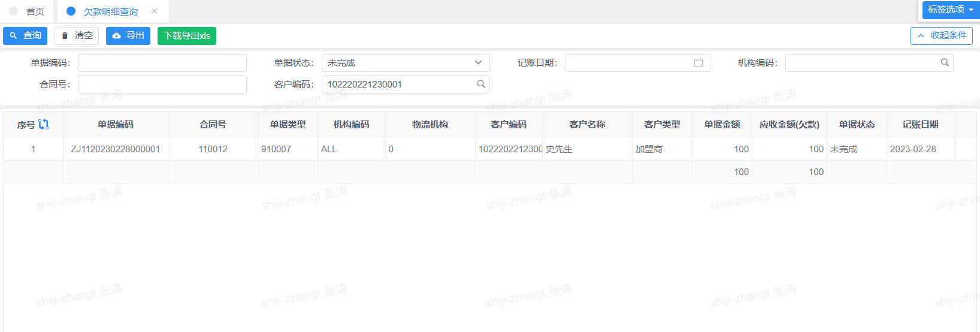980x332 pixels.
Task: Click the 记账日期 date input
Action: 637,63
